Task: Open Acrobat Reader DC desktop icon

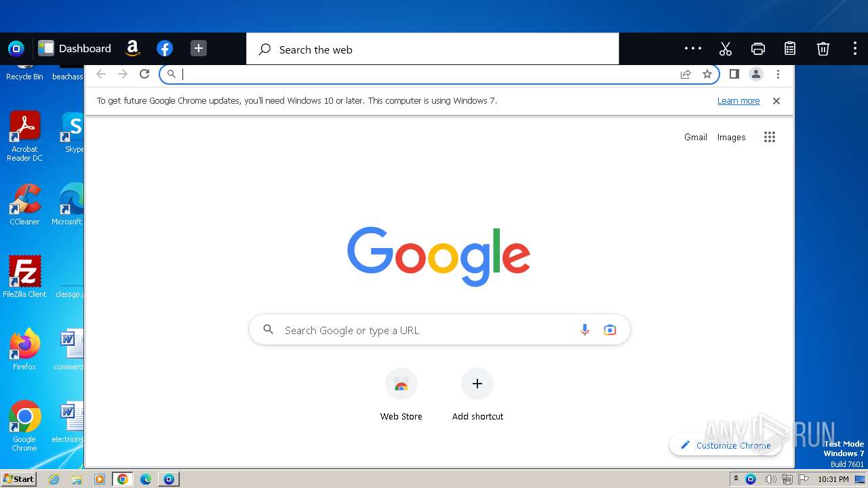Action: [x=24, y=136]
